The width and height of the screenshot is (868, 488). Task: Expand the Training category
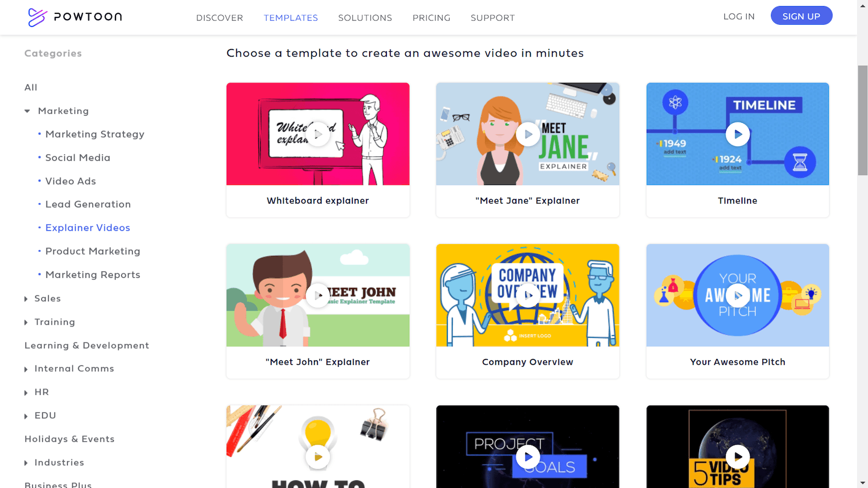click(x=26, y=322)
